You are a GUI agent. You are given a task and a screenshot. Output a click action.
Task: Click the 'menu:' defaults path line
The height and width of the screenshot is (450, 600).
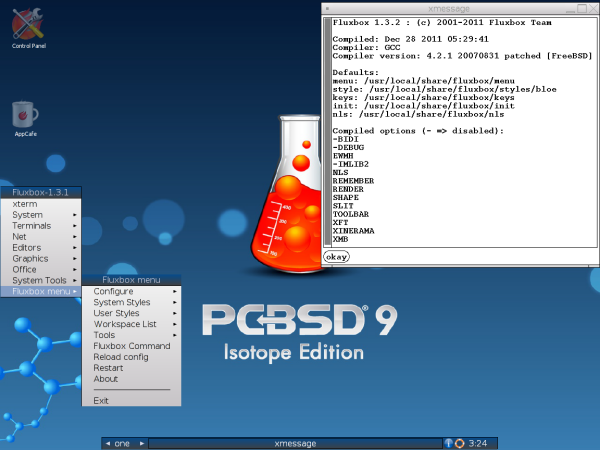424,81
